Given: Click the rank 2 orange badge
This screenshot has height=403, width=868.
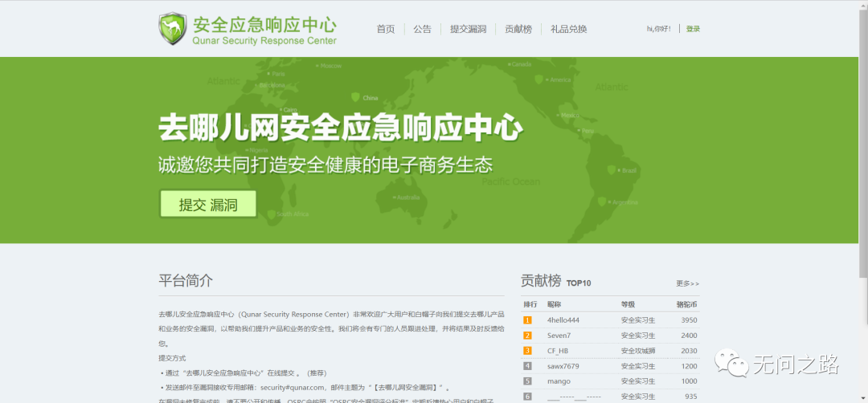Looking at the screenshot, I should 527,336.
